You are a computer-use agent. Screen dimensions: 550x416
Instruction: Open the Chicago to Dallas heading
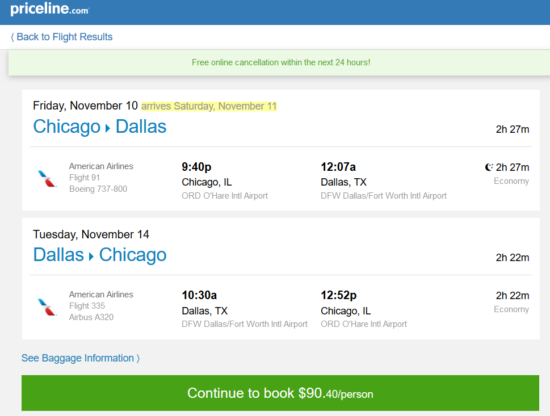click(x=100, y=127)
